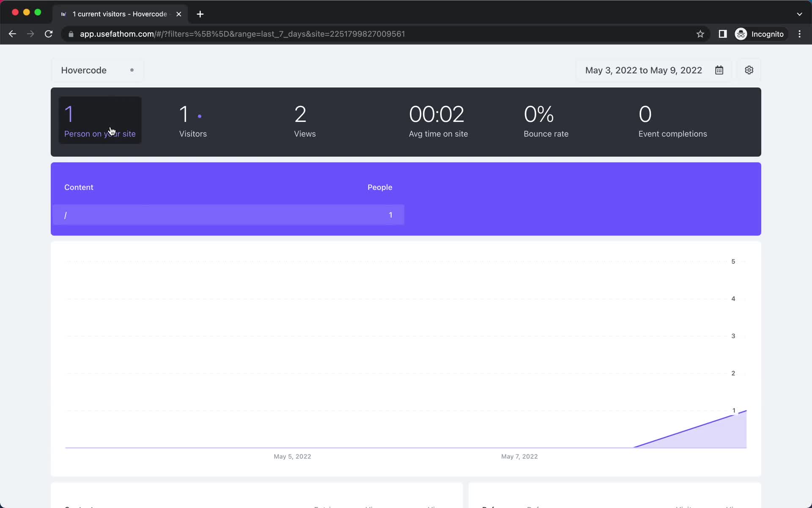812x508 pixels.
Task: Select the Person on your site card
Action: pyautogui.click(x=100, y=120)
